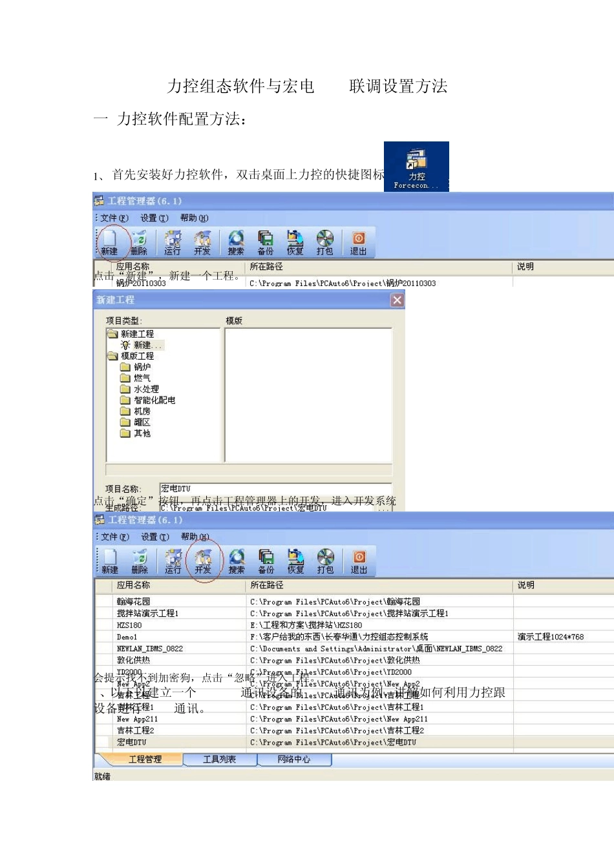The width and height of the screenshot is (614, 868).
Task: Click 新建 in the upper manager toolbar
Action: 109,242
